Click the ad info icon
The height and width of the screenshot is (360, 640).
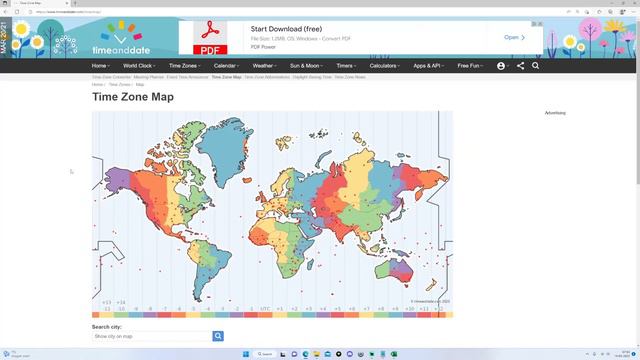(x=534, y=24)
